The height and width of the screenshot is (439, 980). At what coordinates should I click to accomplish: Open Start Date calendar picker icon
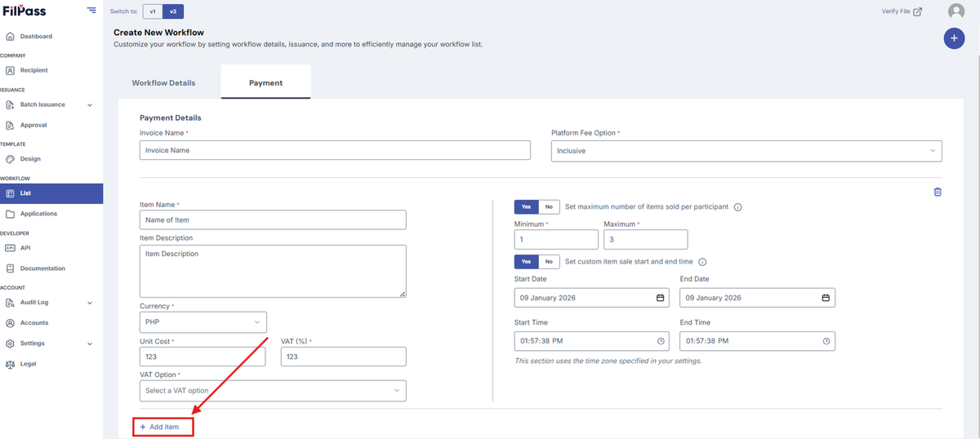click(661, 298)
